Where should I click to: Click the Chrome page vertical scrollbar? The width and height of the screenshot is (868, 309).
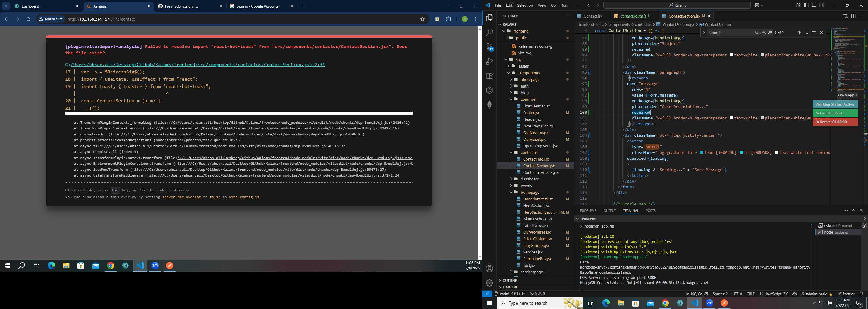[x=480, y=143]
